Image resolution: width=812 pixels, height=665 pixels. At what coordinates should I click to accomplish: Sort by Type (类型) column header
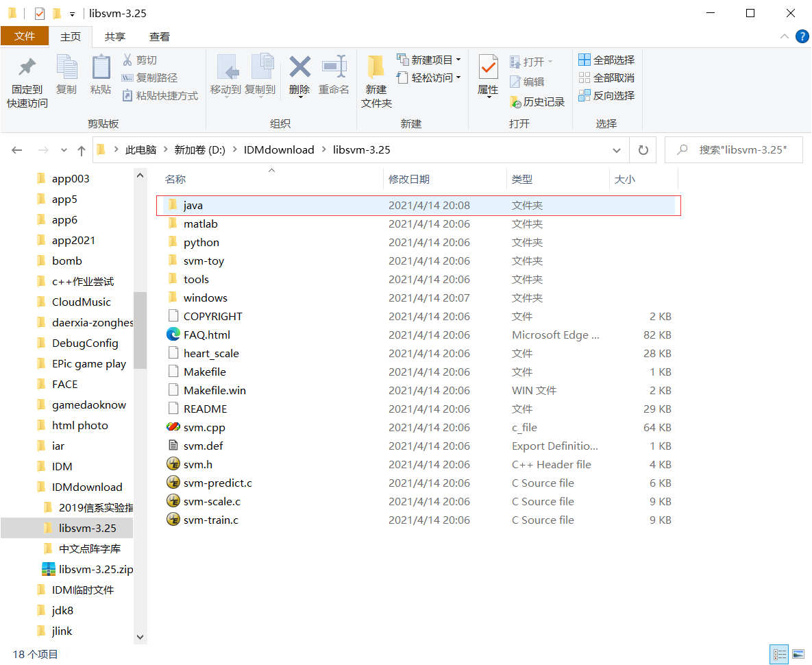point(558,179)
